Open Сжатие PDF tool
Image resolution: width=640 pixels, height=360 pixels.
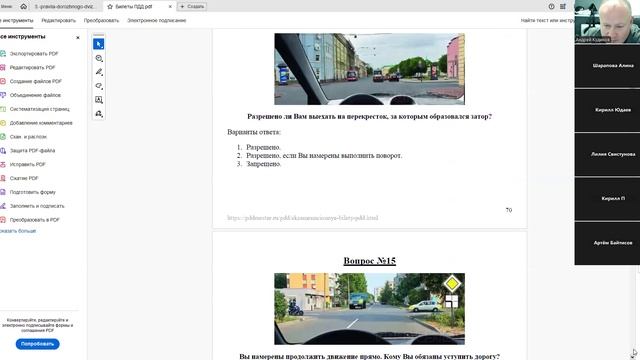(24, 178)
